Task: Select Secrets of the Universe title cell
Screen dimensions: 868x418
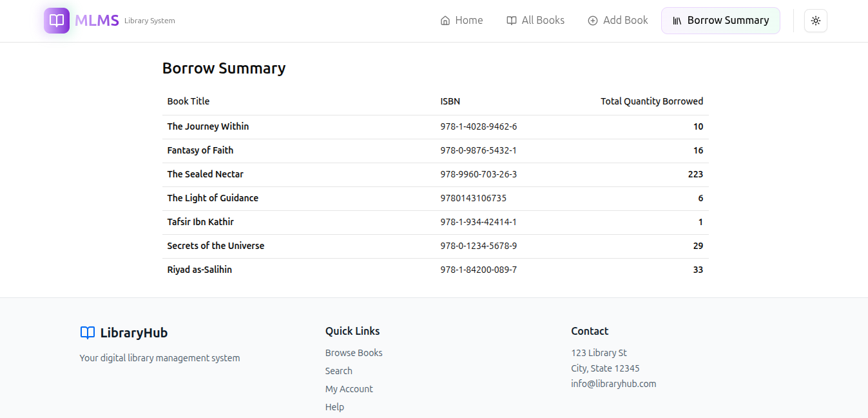Action: (216, 246)
